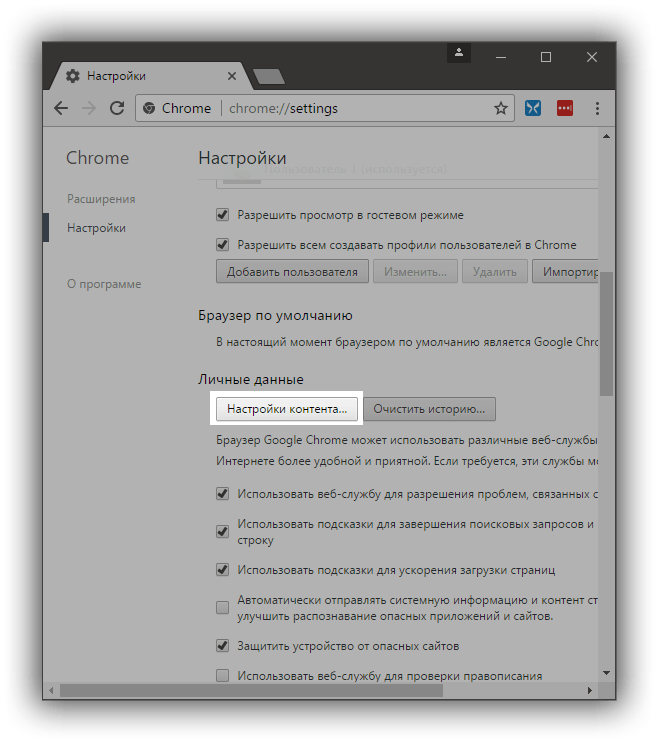Click Очистить историю... button
658x742 pixels.
click(x=429, y=409)
